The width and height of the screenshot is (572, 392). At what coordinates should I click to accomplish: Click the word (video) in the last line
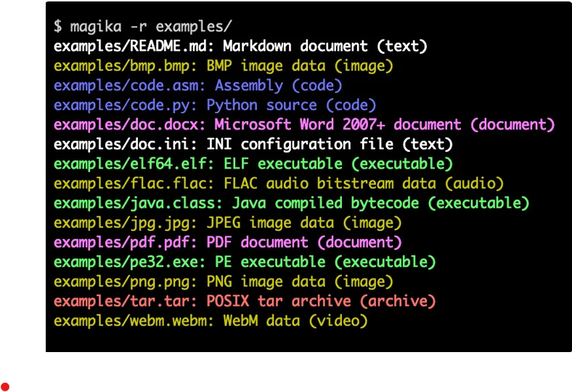[338, 322]
